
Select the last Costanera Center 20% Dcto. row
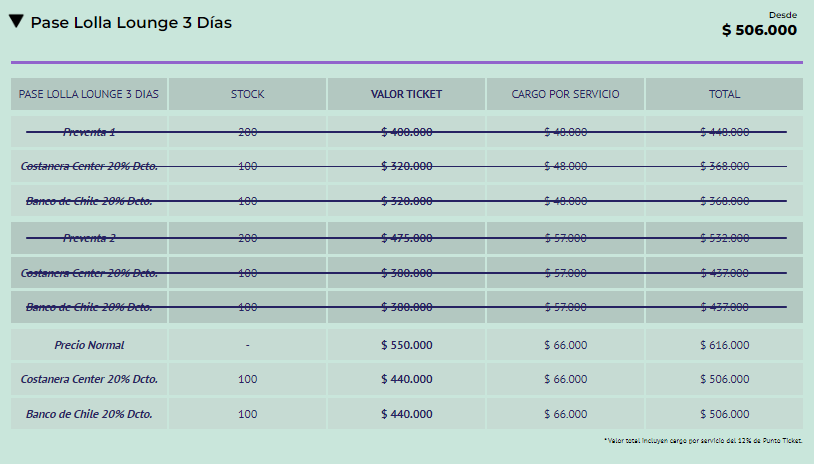tap(407, 379)
